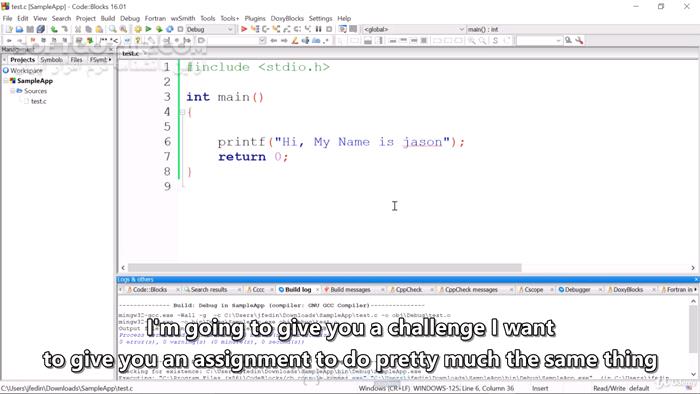Jump back using the left arrow icon
This screenshot has height=394, width=700.
coord(274,41)
